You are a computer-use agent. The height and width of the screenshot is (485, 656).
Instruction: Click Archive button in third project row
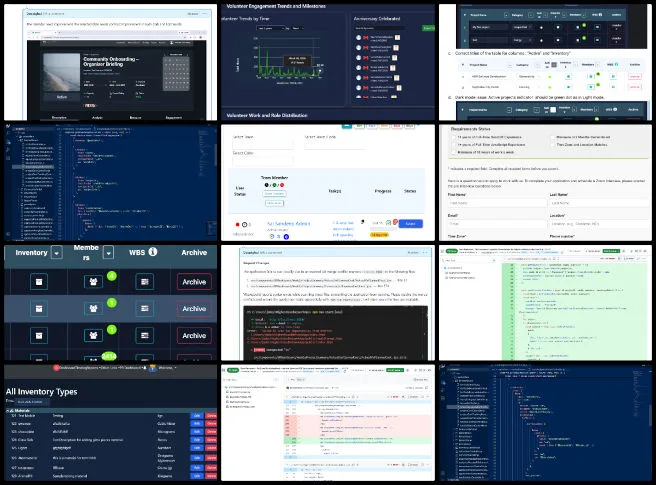(x=194, y=335)
